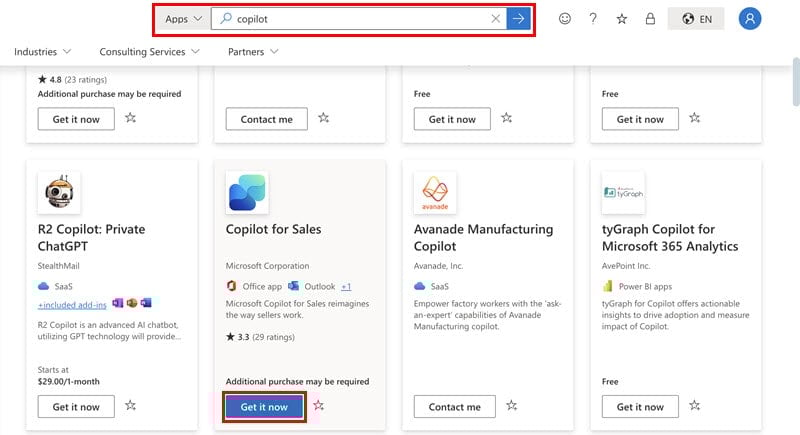Screen dimensions: 800x435
Task: Click the 'Microsoft Corporation' publisher text
Action: pos(267,266)
